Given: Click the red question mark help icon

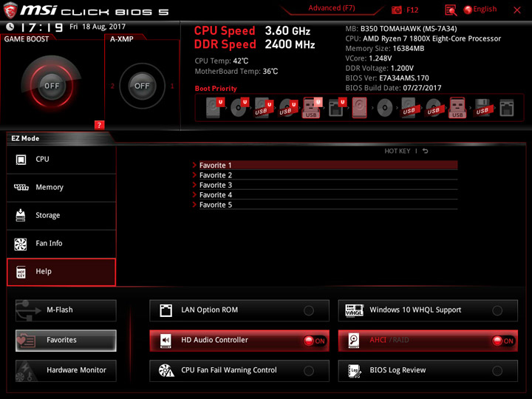Looking at the screenshot, I should 99,125.
